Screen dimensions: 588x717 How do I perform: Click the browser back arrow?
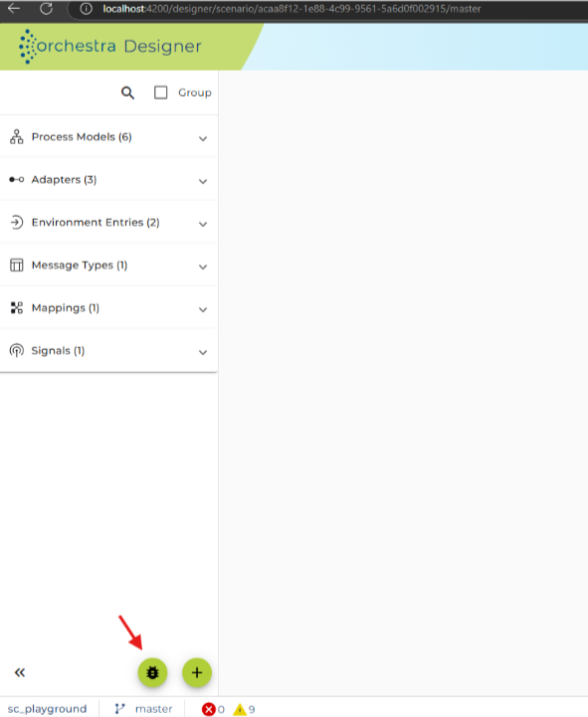click(14, 8)
